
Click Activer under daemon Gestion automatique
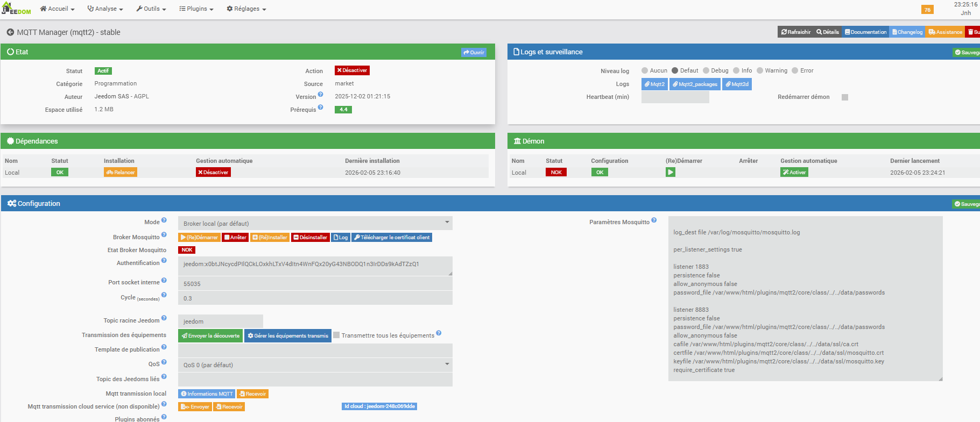(794, 173)
